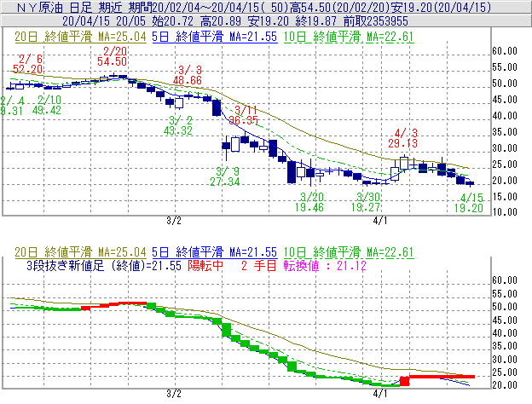Click the 4/3 29.13 high annotation
532x404 pixels.
(403, 138)
